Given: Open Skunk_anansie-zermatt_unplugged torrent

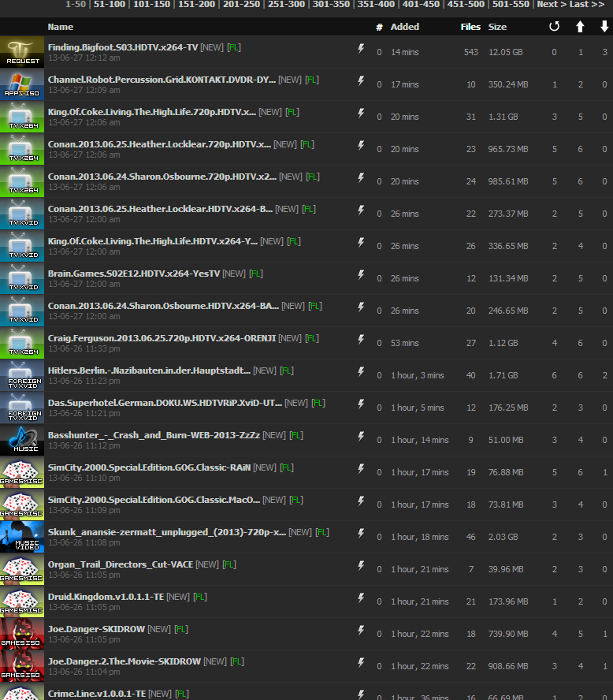Looking at the screenshot, I should click(x=167, y=532).
